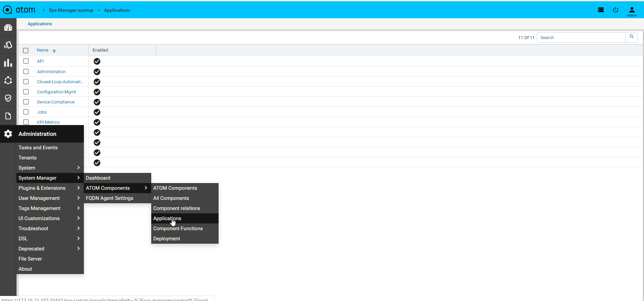Open the API application link
Image resolution: width=644 pixels, height=301 pixels.
coord(40,61)
